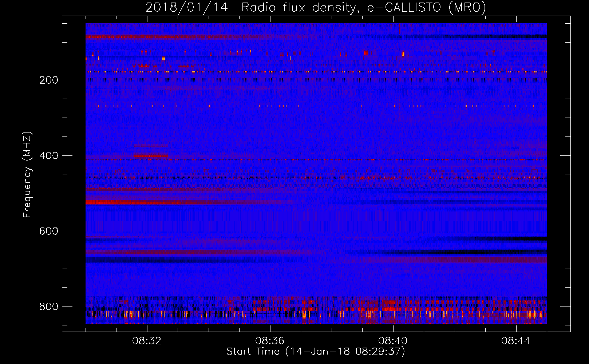The image size is (589, 364).
Task: Select the 08:32 time tick label
Action: (147, 341)
